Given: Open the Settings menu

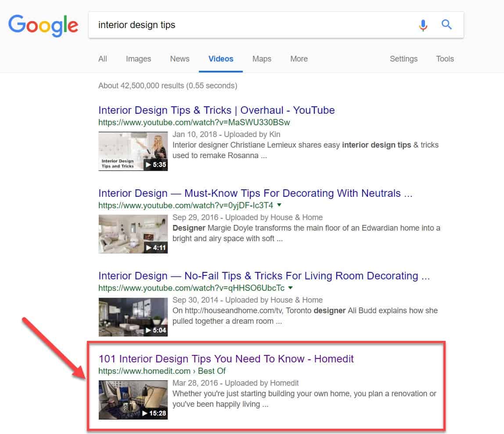Looking at the screenshot, I should [403, 59].
